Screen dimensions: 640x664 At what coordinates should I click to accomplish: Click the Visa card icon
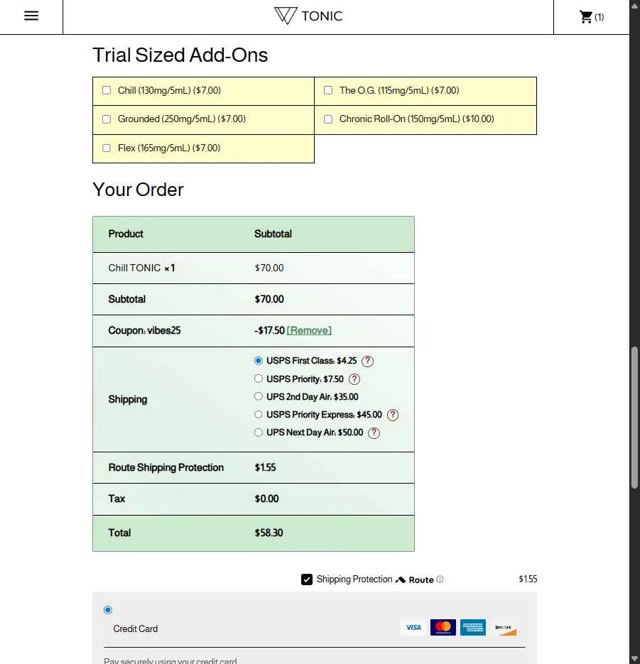click(413, 628)
